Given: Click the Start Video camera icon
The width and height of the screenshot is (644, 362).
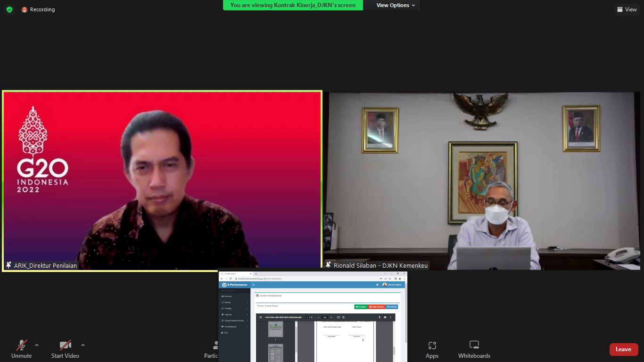Looking at the screenshot, I should tap(65, 345).
